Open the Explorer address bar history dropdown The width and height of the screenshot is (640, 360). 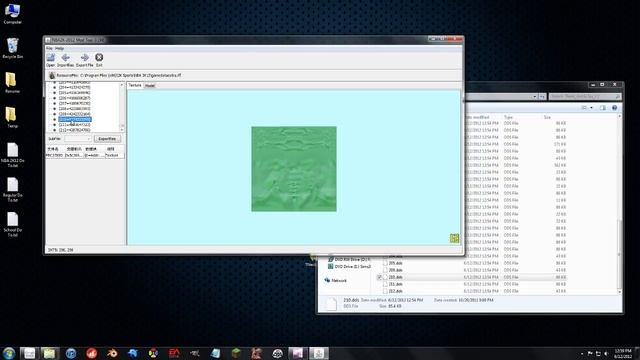tap(534, 97)
